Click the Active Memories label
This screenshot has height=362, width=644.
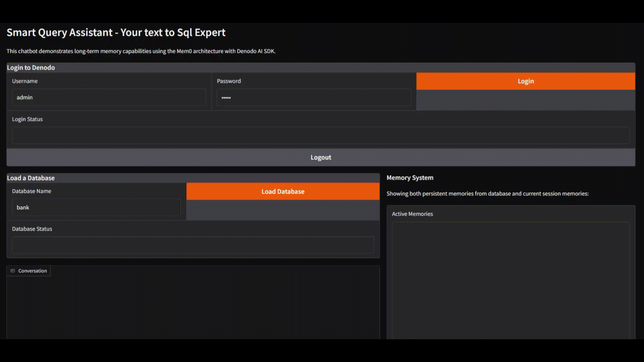412,214
